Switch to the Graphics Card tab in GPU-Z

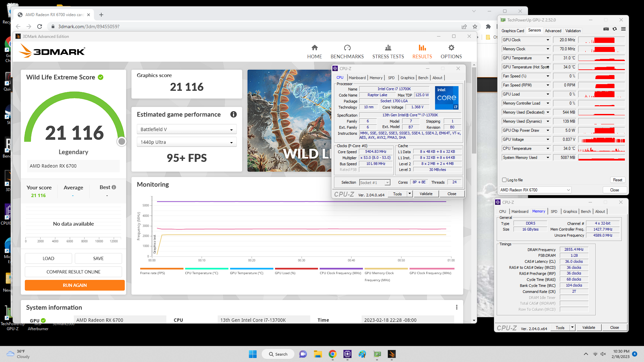[513, 31]
